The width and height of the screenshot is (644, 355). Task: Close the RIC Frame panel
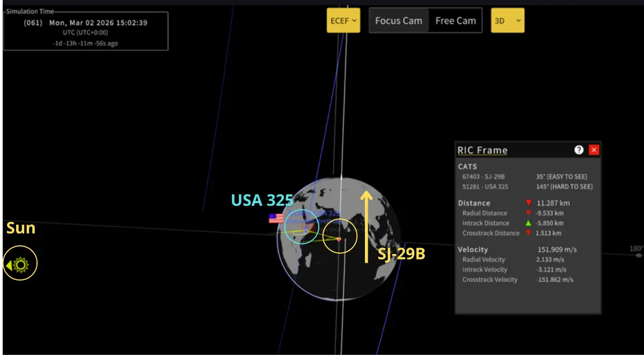point(594,150)
